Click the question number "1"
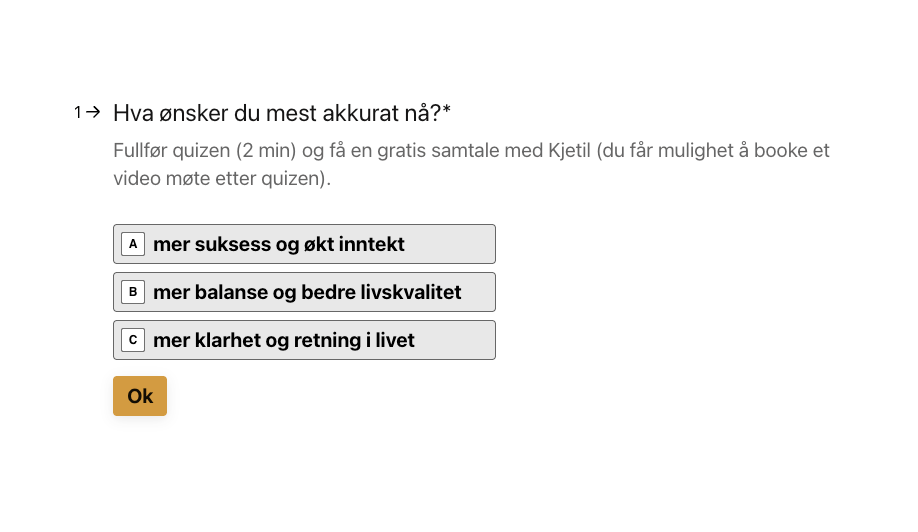 coord(78,112)
